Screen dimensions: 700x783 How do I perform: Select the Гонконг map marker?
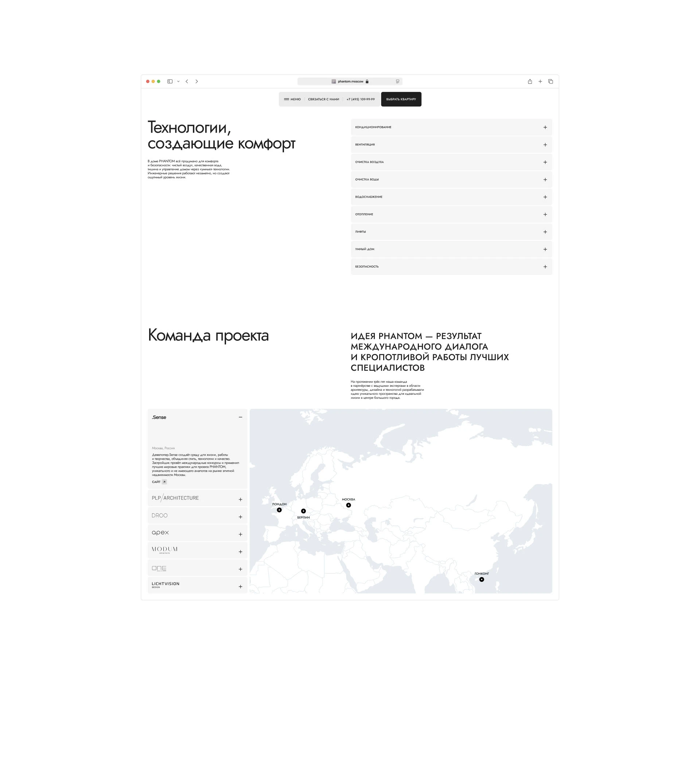tap(482, 580)
